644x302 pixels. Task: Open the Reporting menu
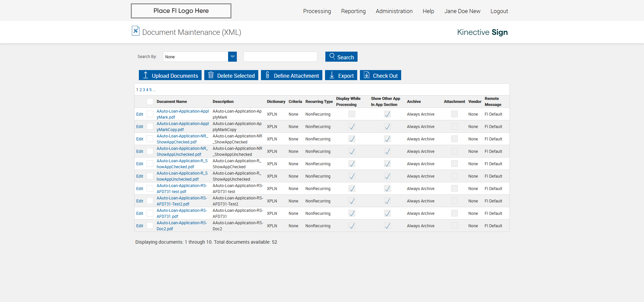(x=353, y=11)
